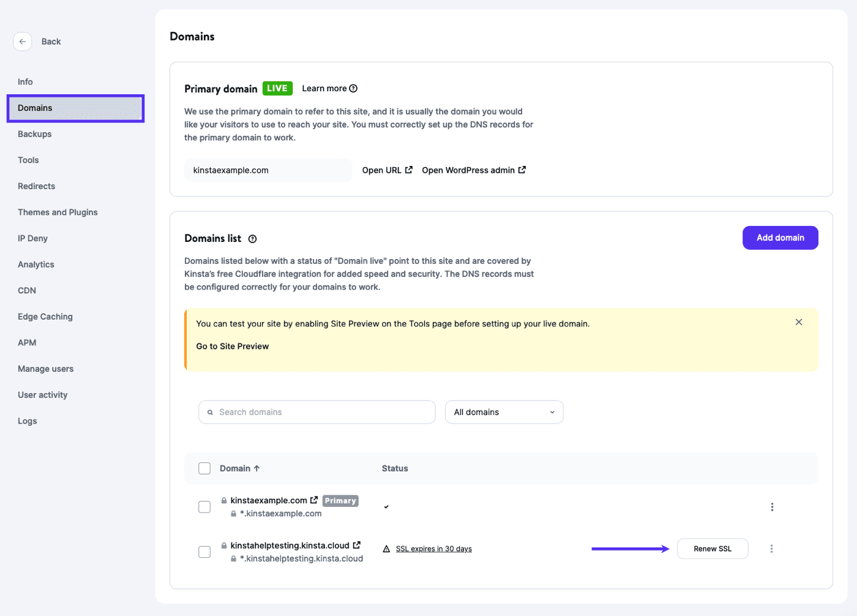Click the Back arrow in the sidebar
This screenshot has height=616, width=857.
pos(23,41)
